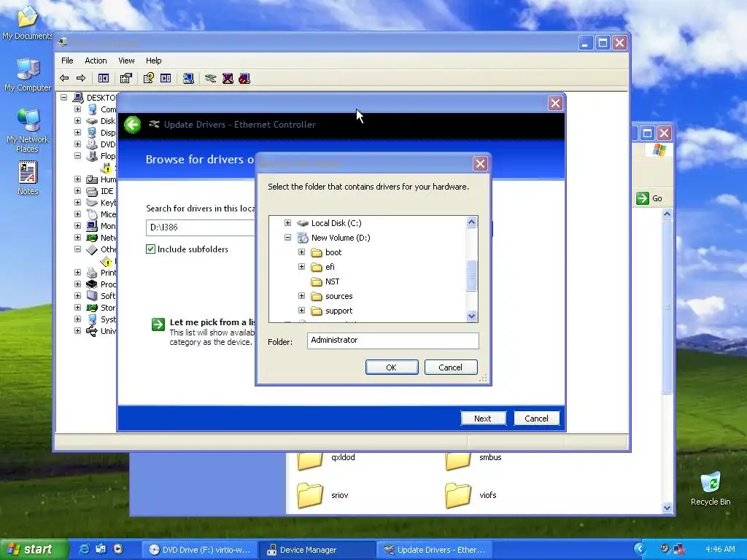
Task: Open My Computer desktop icon
Action: (28, 75)
